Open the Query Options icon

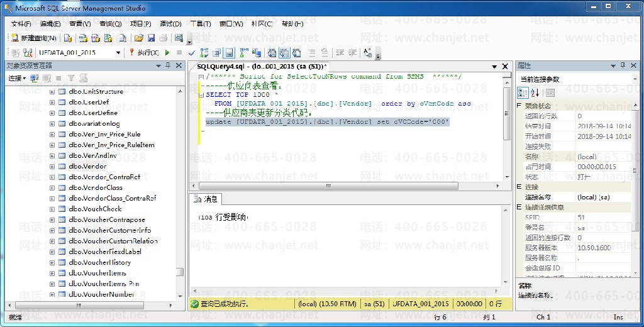(x=217, y=53)
